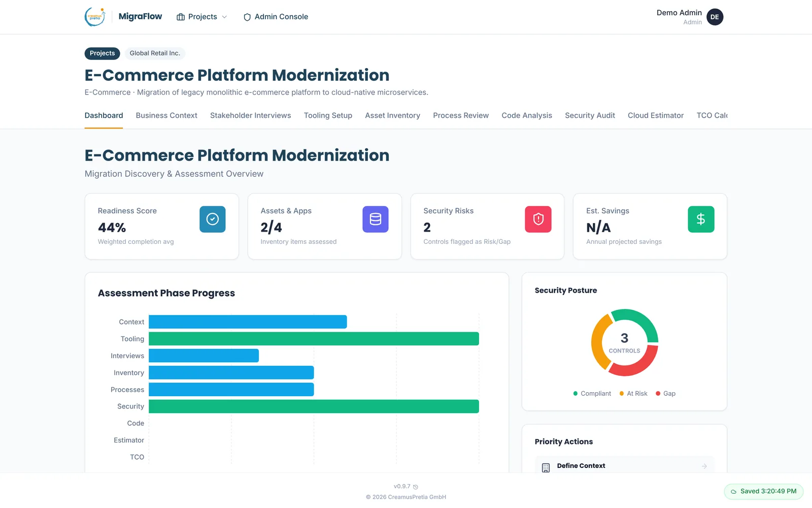Open the Tooling Setup tab
Screen dimensions: 812x508
[328, 115]
